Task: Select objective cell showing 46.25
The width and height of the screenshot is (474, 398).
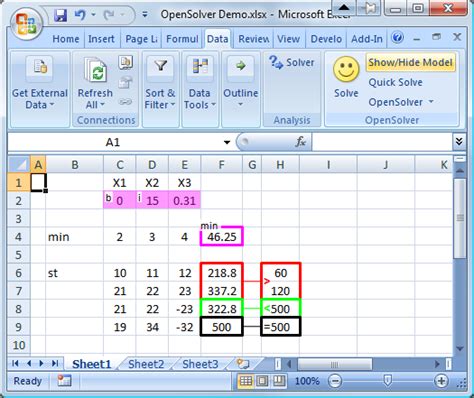Action: point(222,237)
